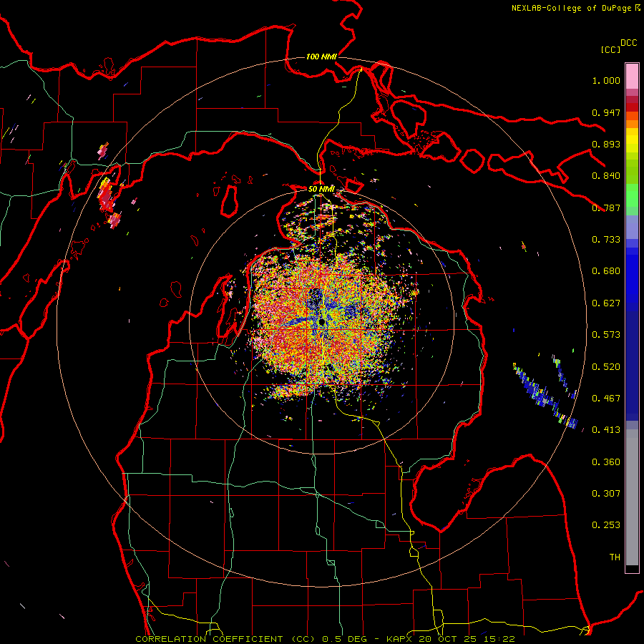Click the 0.733 scale value
The height and width of the screenshot is (644, 644).
(x=606, y=240)
